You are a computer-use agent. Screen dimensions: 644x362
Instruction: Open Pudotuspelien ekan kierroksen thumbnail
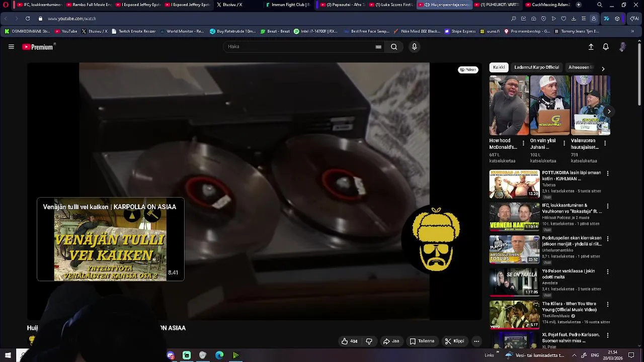(514, 249)
